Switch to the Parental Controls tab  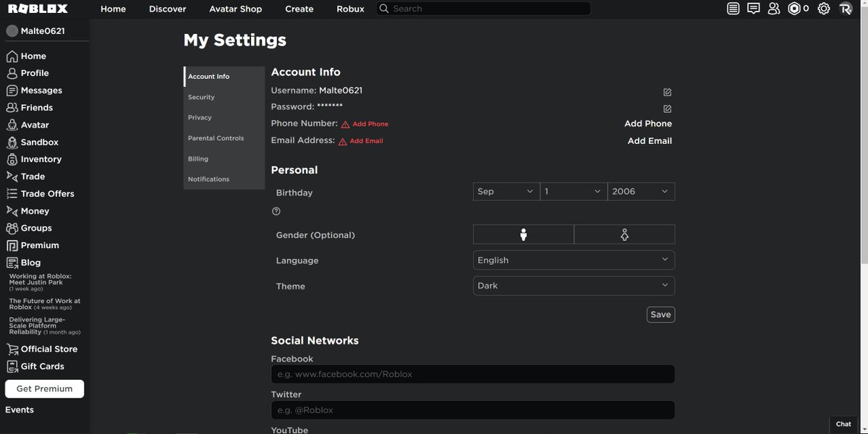(224, 138)
